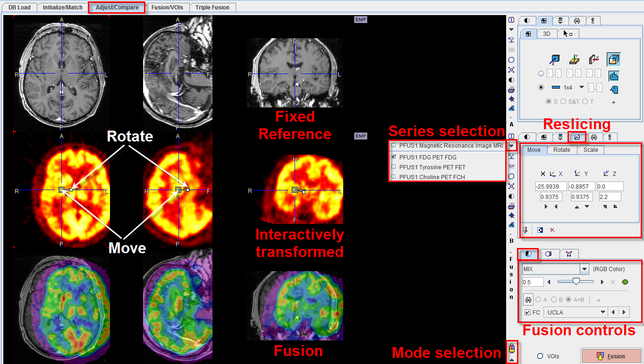Expand the up arrow under the fusion mode icon
The width and height of the screenshot is (644, 364).
click(511, 360)
